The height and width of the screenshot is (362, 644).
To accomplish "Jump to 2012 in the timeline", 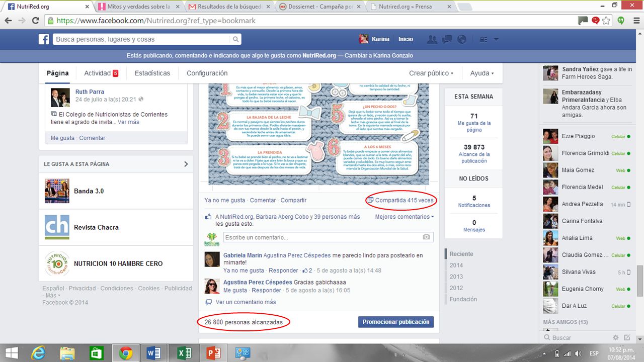I will 456,288.
